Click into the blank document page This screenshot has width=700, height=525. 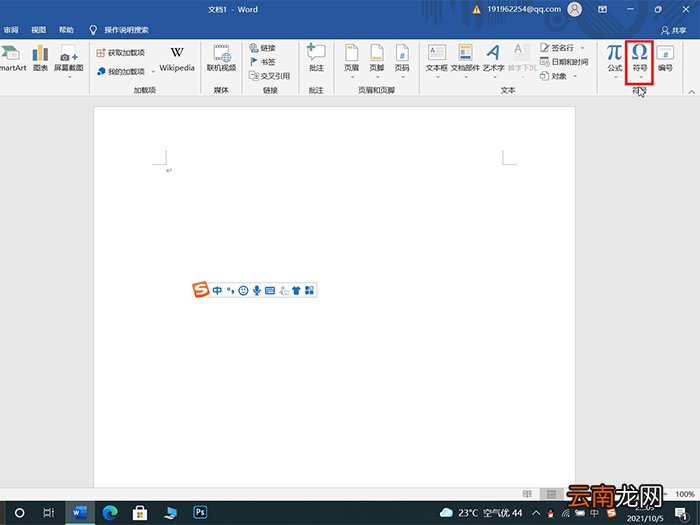334,297
